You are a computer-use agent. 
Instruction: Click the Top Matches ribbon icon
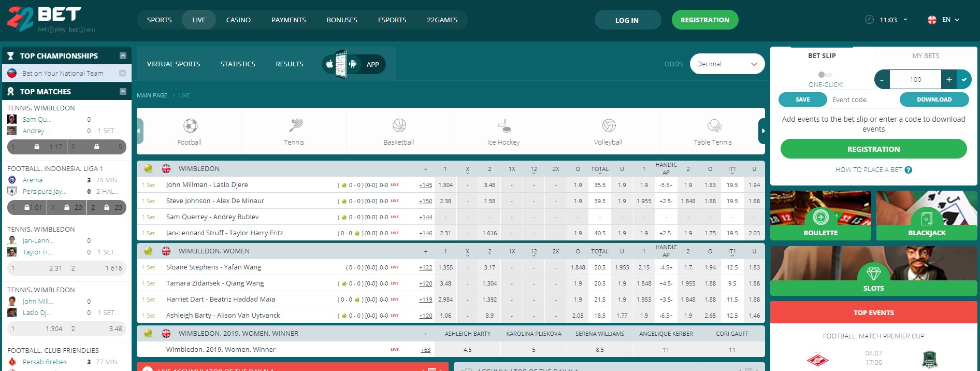pos(10,91)
